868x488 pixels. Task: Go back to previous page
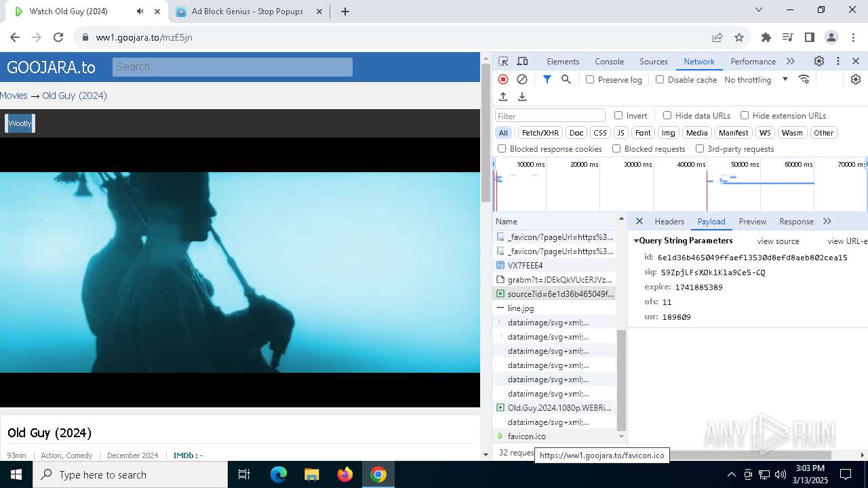pyautogui.click(x=15, y=37)
